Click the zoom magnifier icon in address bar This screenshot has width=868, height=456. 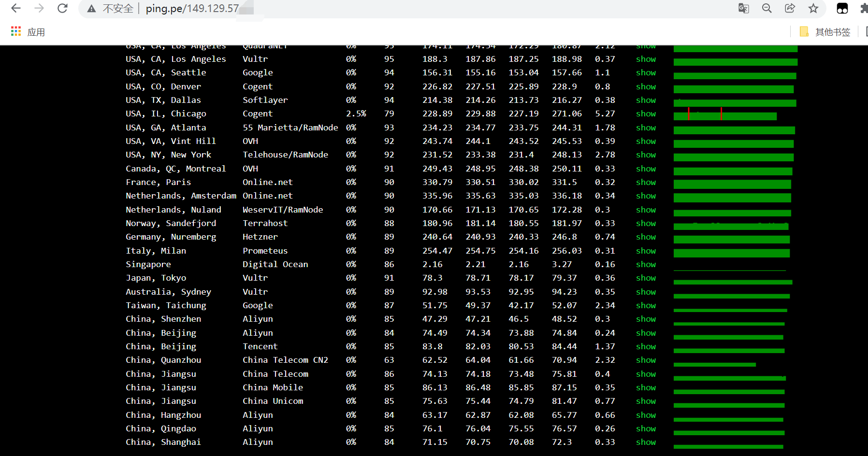pos(767,8)
